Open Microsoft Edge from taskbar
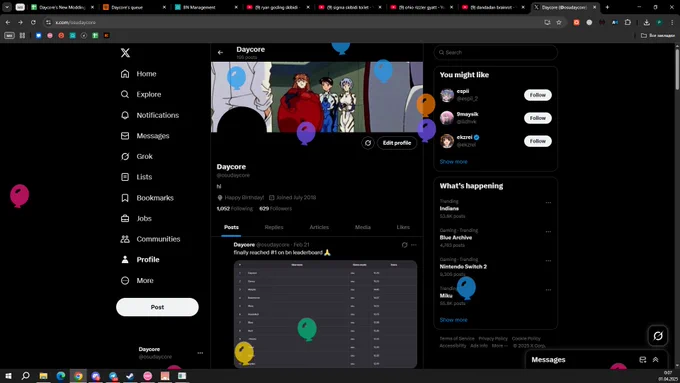The height and width of the screenshot is (383, 680). click(61, 376)
